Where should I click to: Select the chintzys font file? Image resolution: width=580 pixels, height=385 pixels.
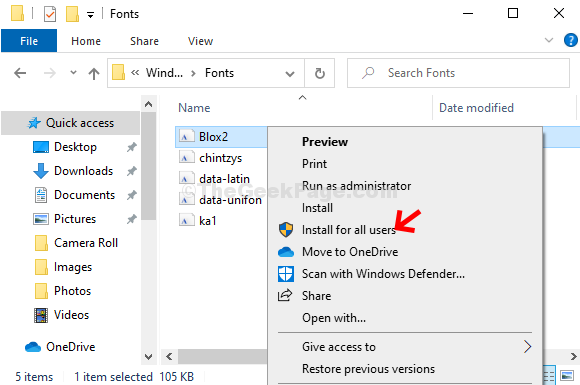point(221,158)
